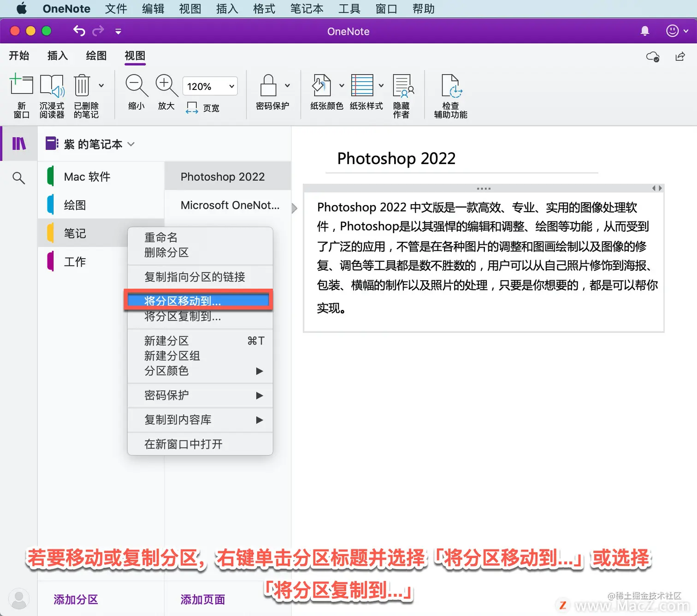Viewport: 697px width, 616px height.
Task: Open the Photoshop 2022 page
Action: (x=228, y=177)
